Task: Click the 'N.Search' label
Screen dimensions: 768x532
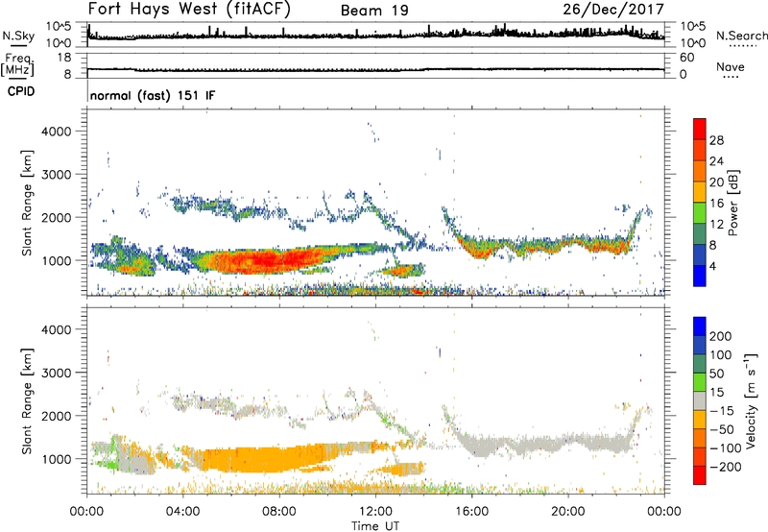Action: point(741,36)
